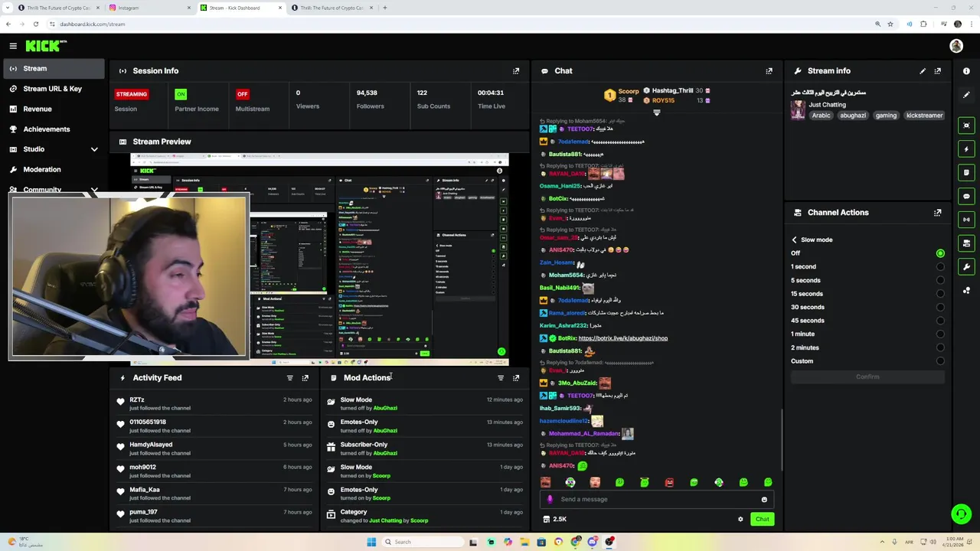Open Stream in sidebar

click(54, 69)
